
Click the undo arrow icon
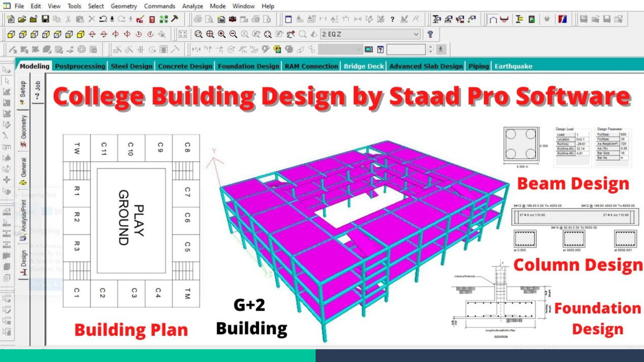pyautogui.click(x=103, y=19)
